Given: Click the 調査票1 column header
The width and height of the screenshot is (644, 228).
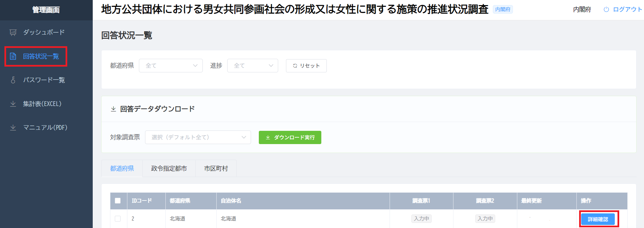Looking at the screenshot, I should (x=421, y=201).
